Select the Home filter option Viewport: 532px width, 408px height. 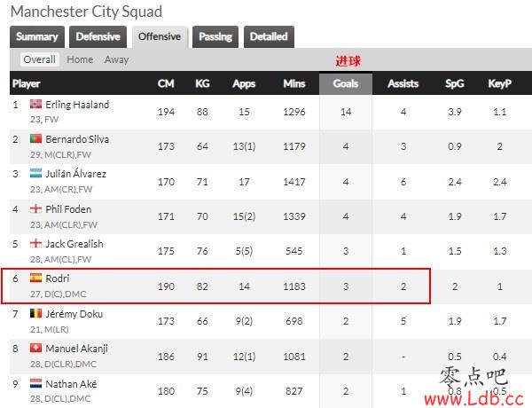(x=80, y=59)
